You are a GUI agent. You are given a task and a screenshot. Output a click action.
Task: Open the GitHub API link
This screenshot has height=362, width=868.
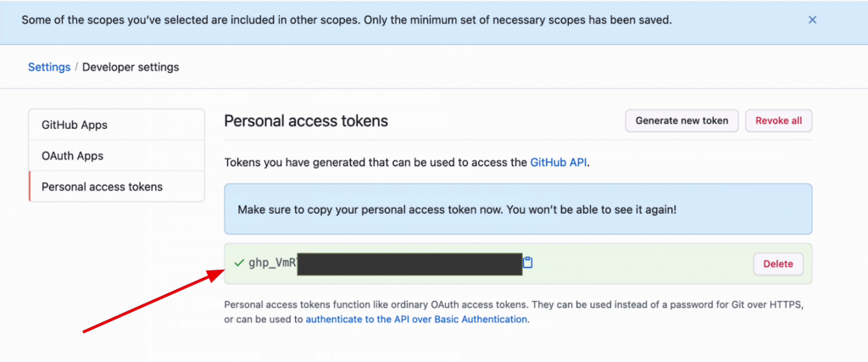pos(559,162)
